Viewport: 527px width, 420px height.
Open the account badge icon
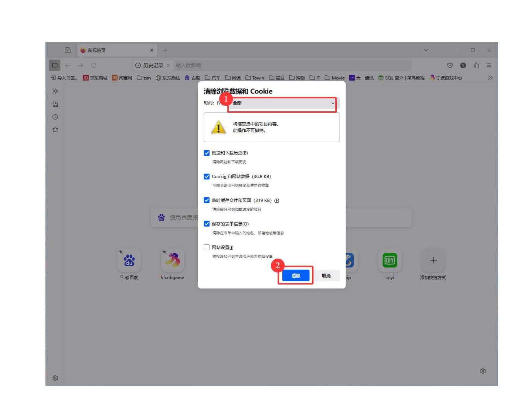click(x=463, y=65)
